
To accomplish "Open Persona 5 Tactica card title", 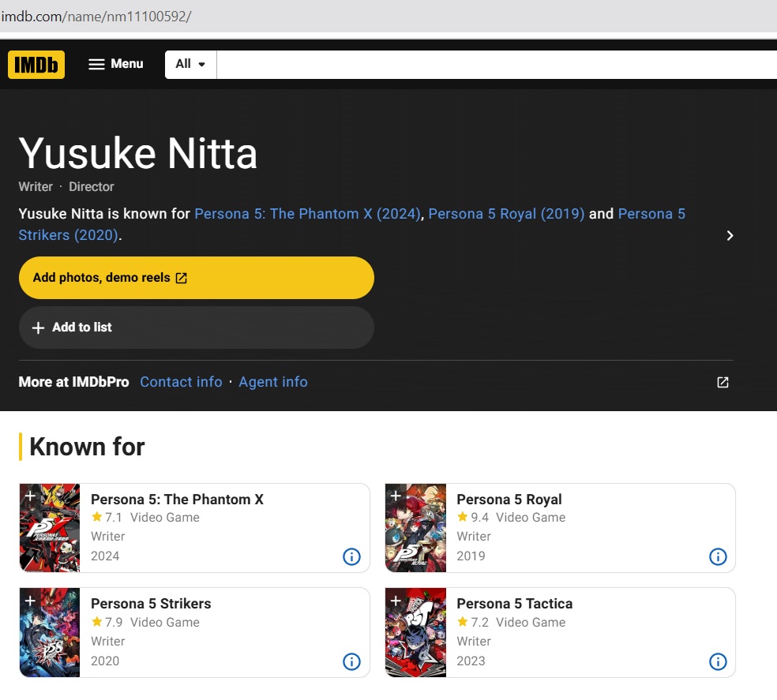I will [514, 604].
